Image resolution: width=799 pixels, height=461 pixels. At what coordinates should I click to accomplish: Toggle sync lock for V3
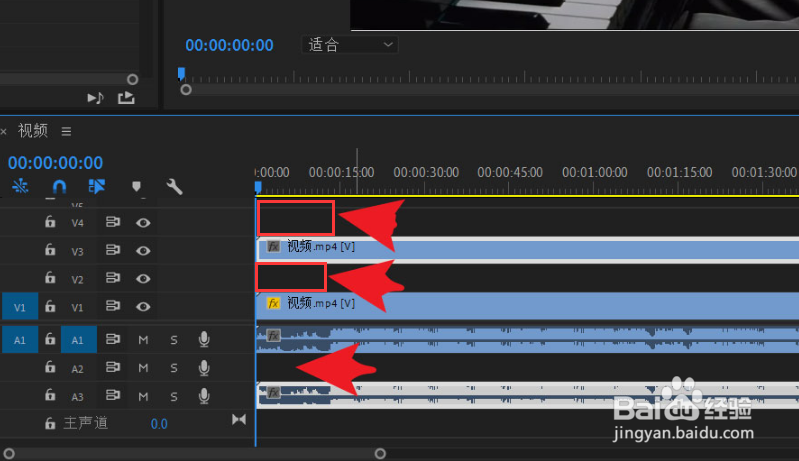click(x=113, y=250)
